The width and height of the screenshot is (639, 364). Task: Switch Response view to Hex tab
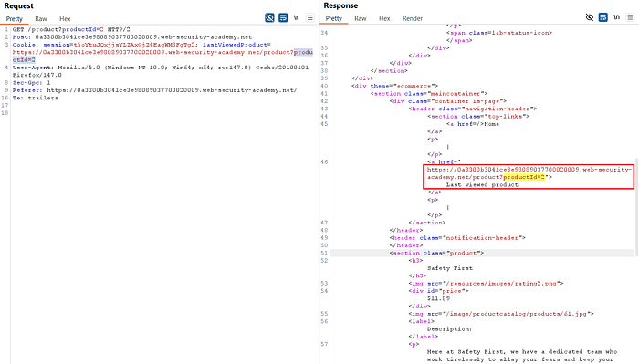[x=384, y=18]
